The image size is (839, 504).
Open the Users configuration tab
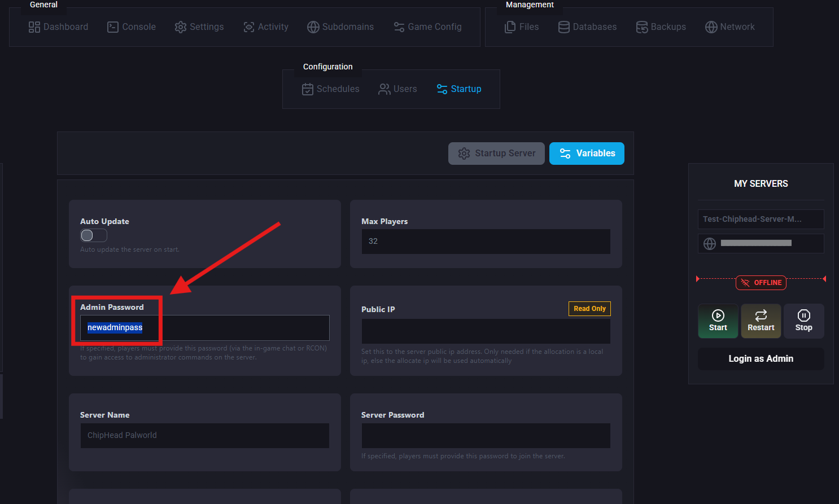click(x=398, y=89)
